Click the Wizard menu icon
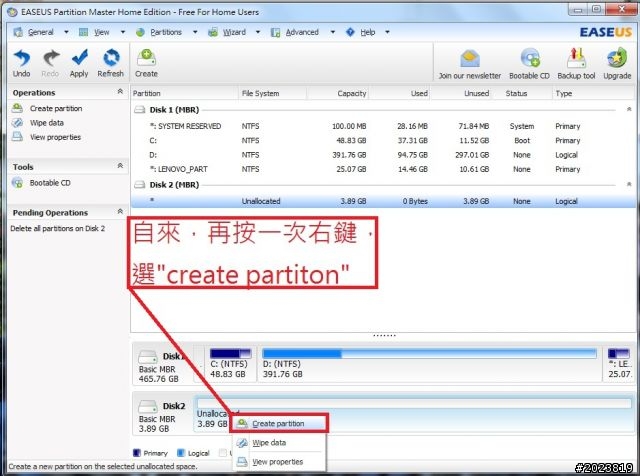 213,32
